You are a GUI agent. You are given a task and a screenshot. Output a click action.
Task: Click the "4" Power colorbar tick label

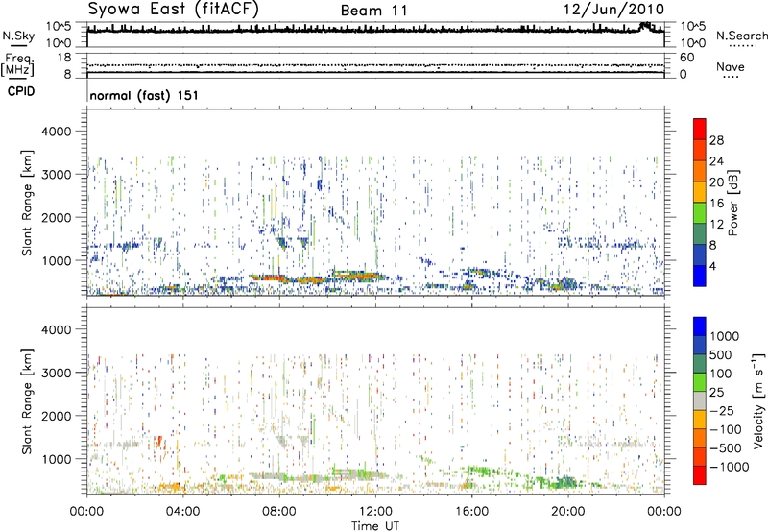pyautogui.click(x=712, y=266)
